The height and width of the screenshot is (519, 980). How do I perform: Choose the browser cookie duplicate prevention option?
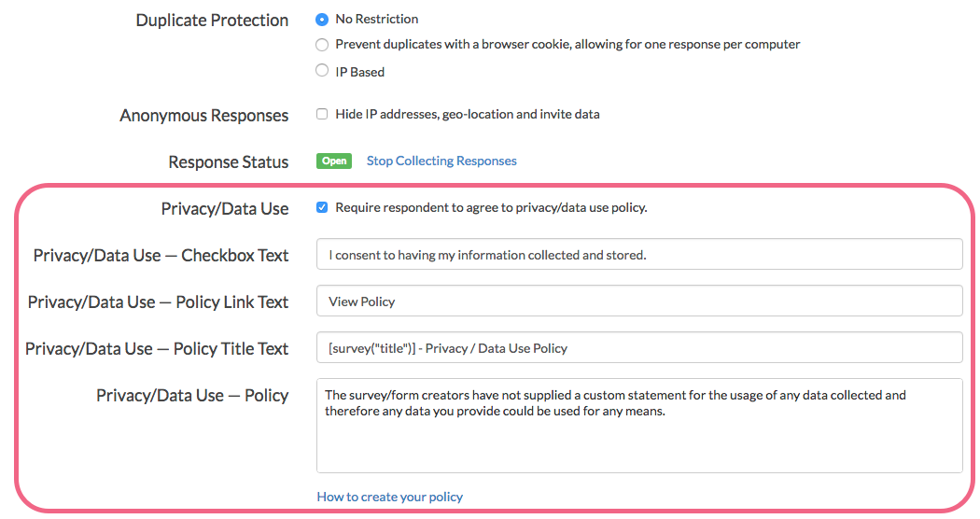322,44
